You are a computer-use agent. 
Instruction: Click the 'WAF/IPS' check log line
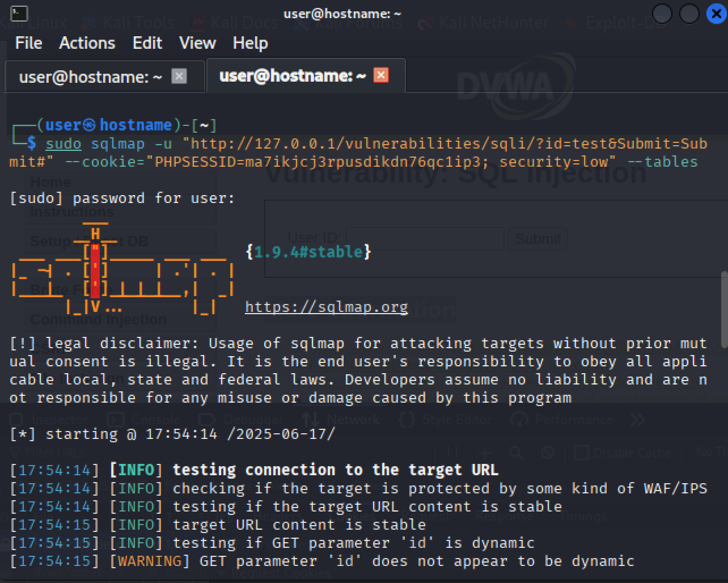pos(358,488)
